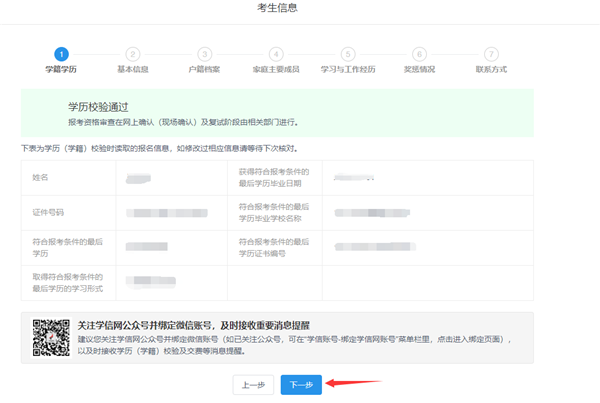Click the 学历证书编号 label cell
The width and height of the screenshot is (600, 403).
[274, 248]
